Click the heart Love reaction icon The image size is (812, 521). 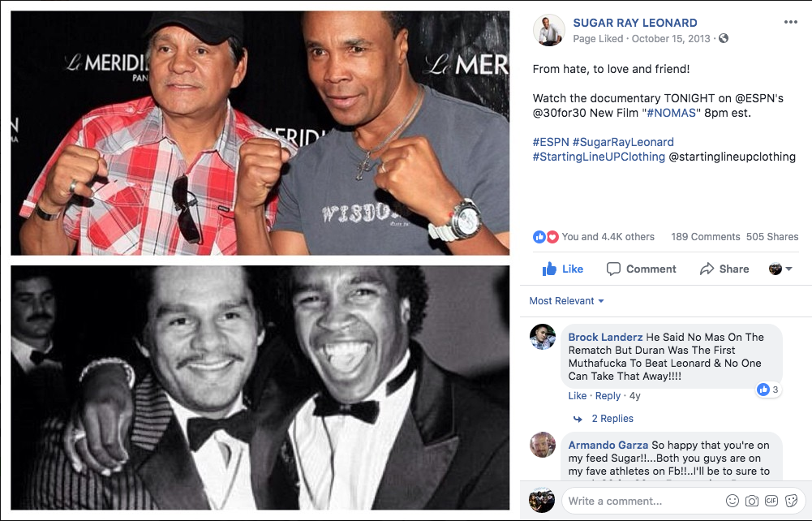551,236
